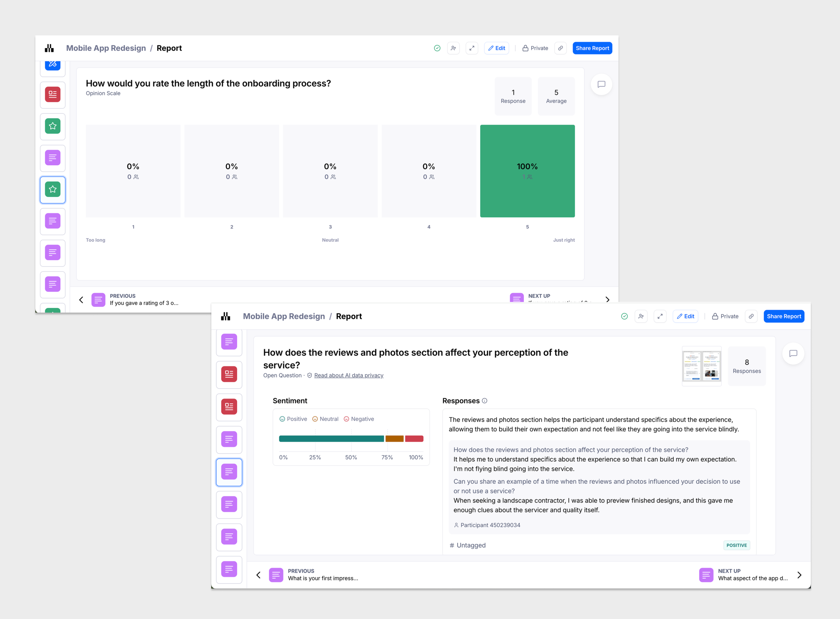Click the Responses info icon
This screenshot has height=619, width=840.
485,400
